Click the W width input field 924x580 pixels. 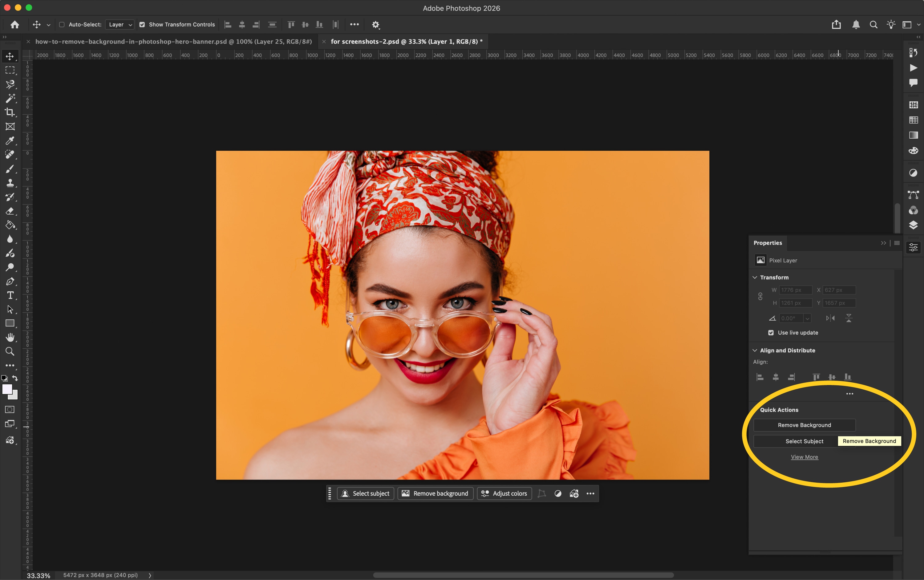coord(796,290)
